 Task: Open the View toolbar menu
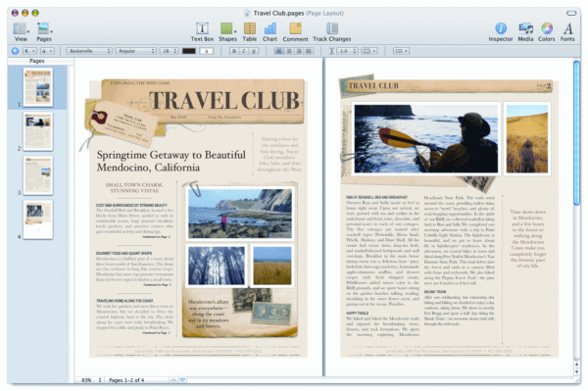pos(21,31)
